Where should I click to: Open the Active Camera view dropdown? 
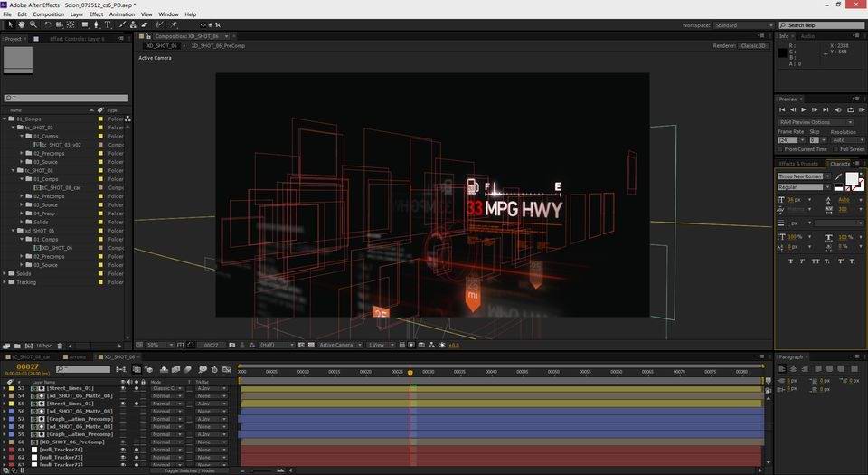340,345
